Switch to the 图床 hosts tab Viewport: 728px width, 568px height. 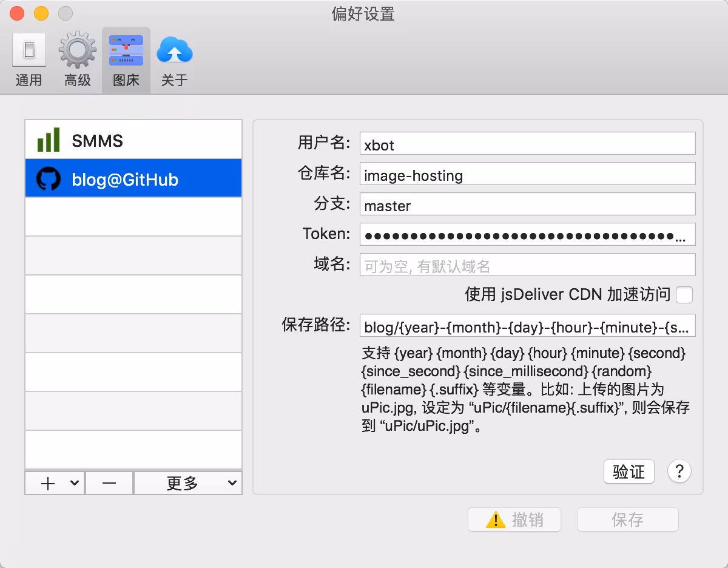tap(126, 61)
